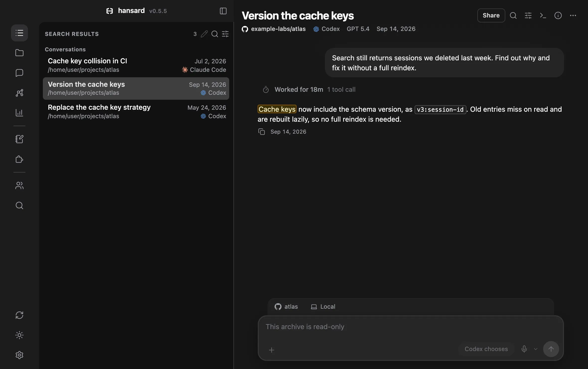
Task: Click the pencil edit icon in search results
Action: click(204, 34)
